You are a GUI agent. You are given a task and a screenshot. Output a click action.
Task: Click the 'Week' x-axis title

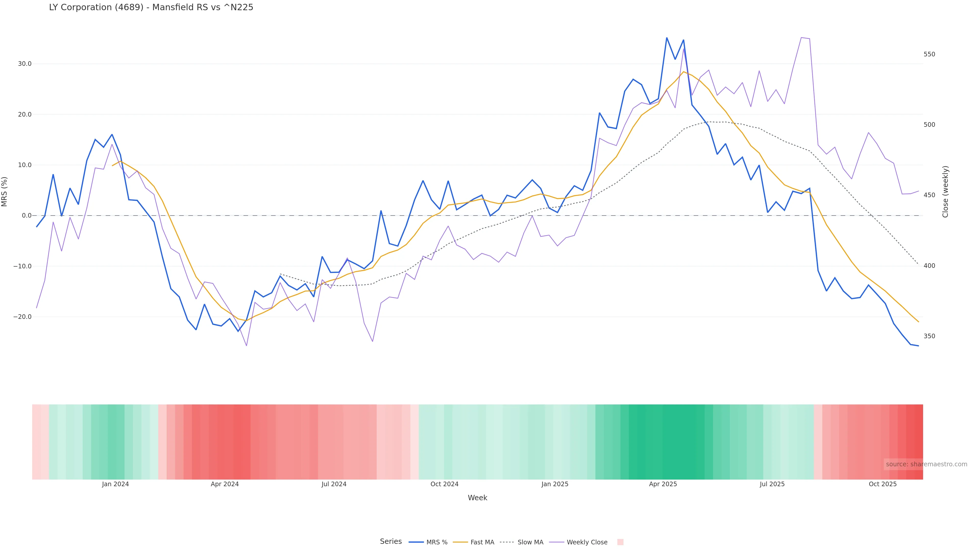pos(477,498)
